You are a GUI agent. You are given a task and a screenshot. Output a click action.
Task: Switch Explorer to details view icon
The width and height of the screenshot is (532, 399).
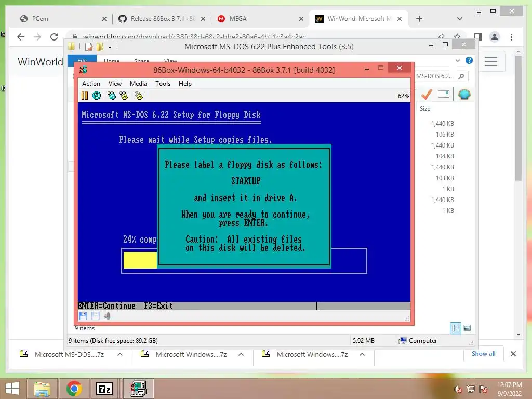pyautogui.click(x=456, y=328)
